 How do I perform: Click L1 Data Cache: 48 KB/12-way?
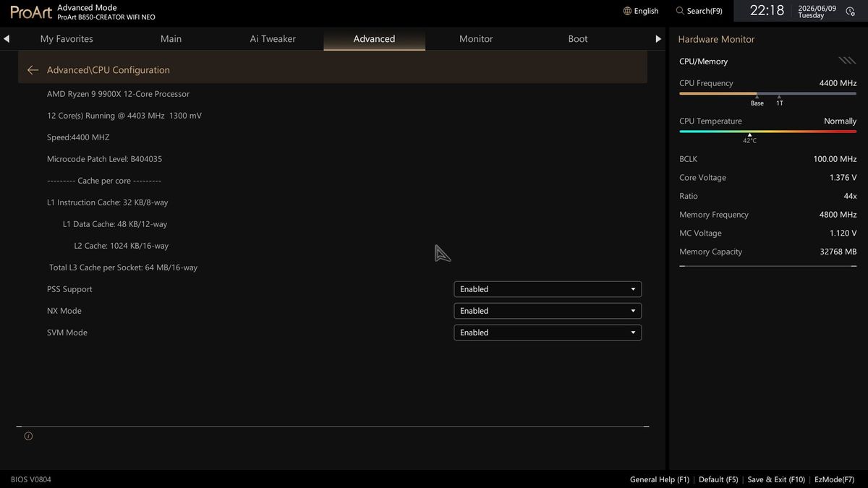115,224
